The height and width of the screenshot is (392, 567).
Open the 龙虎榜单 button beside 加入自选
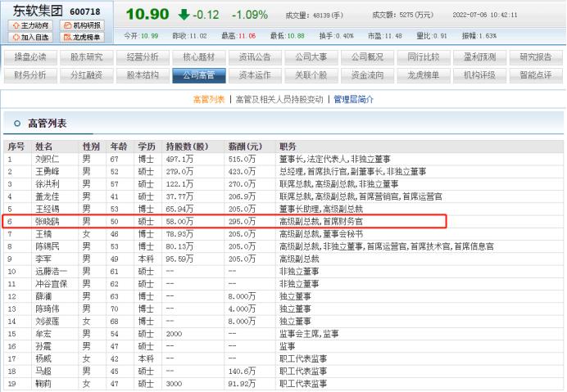click(83, 37)
